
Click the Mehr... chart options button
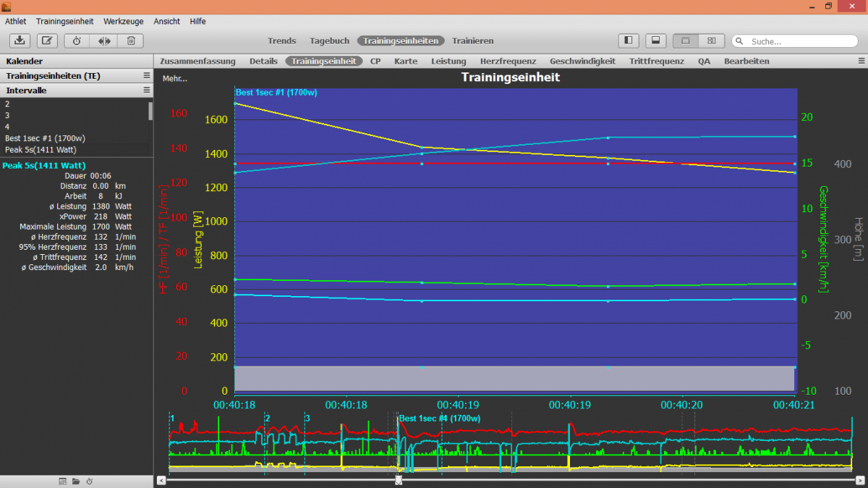click(x=174, y=79)
